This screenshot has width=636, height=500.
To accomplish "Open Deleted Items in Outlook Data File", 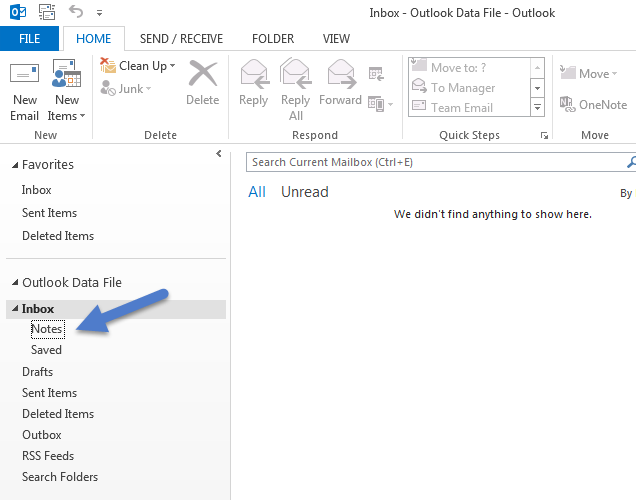I will pyautogui.click(x=58, y=414).
